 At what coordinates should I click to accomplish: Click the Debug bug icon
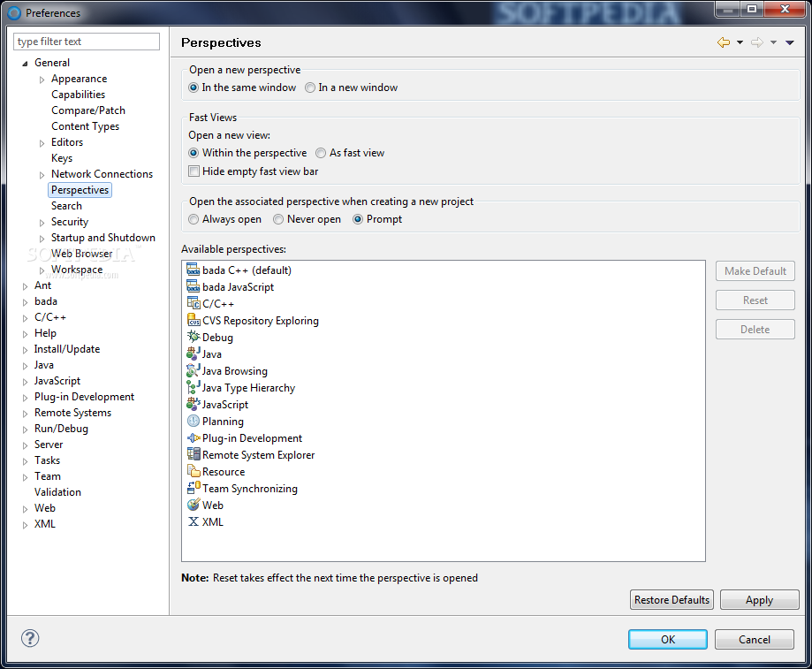194,337
